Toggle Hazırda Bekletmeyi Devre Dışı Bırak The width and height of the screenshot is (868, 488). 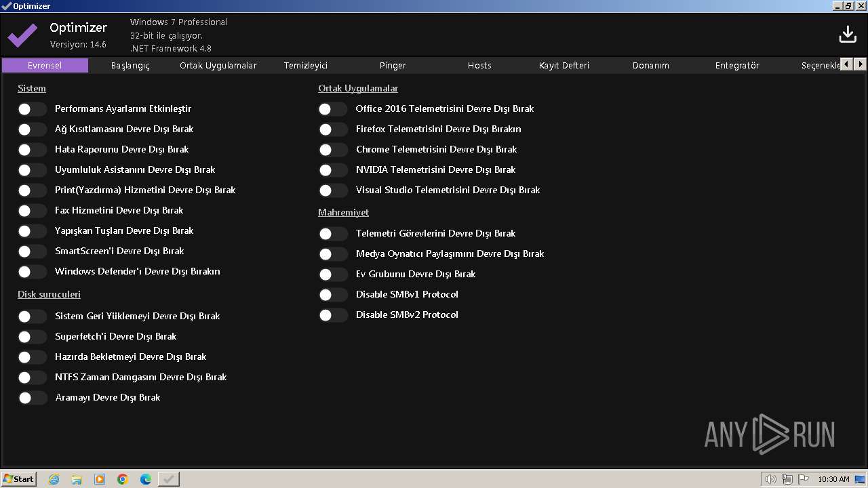click(32, 357)
